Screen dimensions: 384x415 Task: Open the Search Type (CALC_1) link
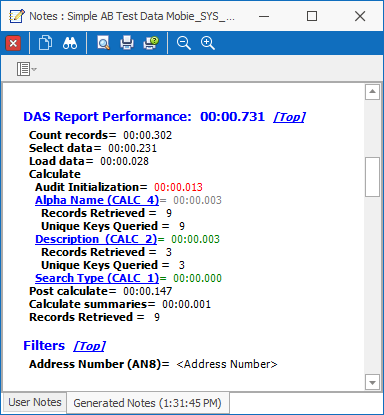(97, 278)
